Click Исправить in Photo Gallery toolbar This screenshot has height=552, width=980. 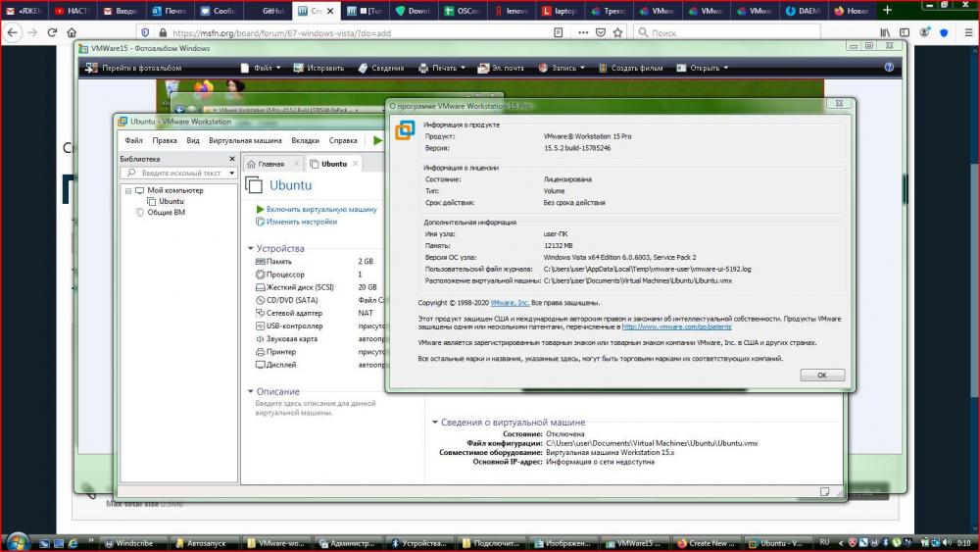(318, 68)
